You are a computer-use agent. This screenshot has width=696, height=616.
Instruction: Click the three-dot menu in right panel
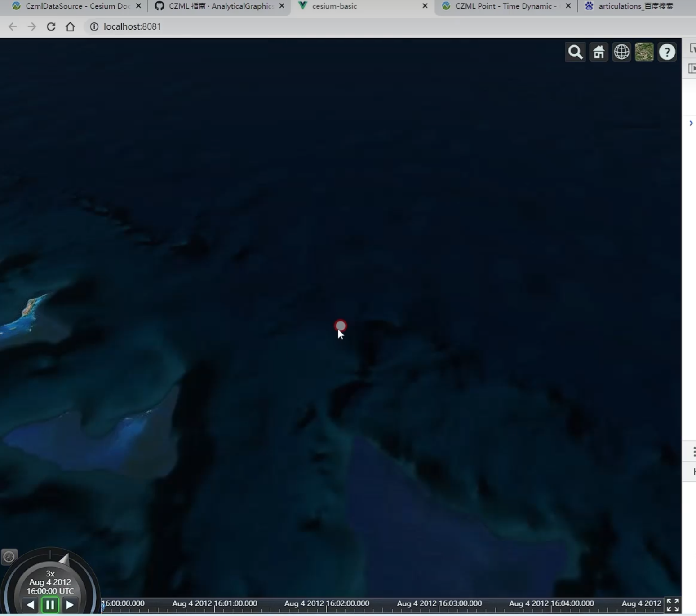coord(693,452)
